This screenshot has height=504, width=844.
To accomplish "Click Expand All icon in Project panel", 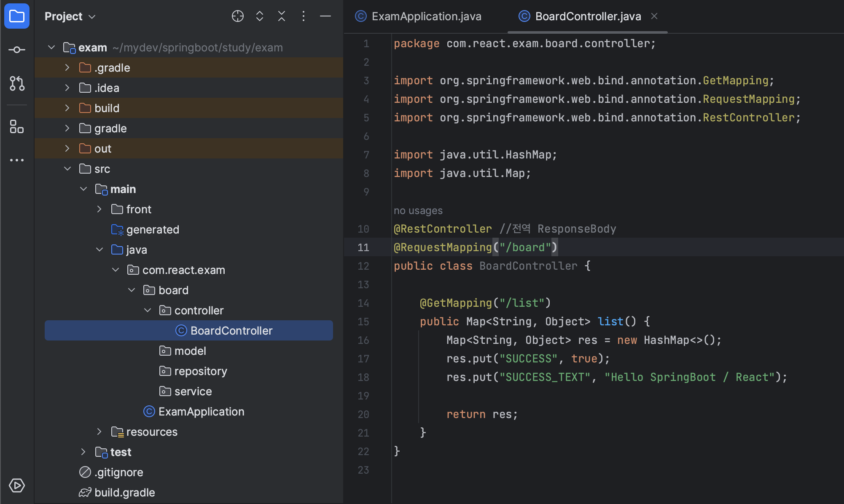I will click(x=260, y=16).
